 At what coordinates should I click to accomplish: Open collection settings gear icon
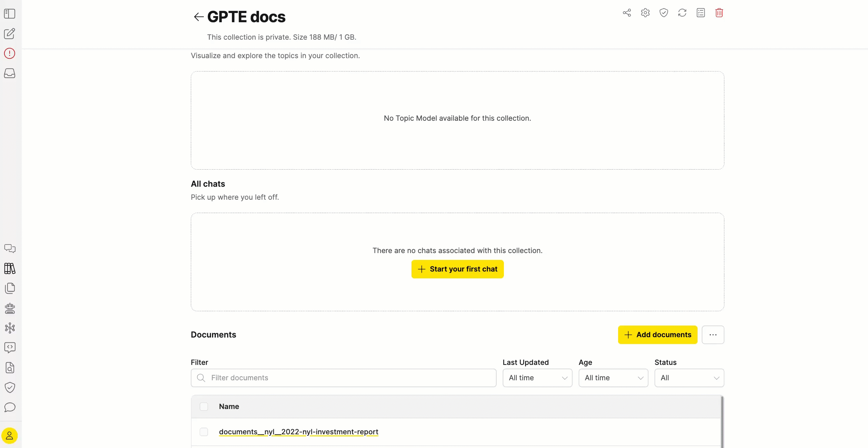click(x=645, y=13)
